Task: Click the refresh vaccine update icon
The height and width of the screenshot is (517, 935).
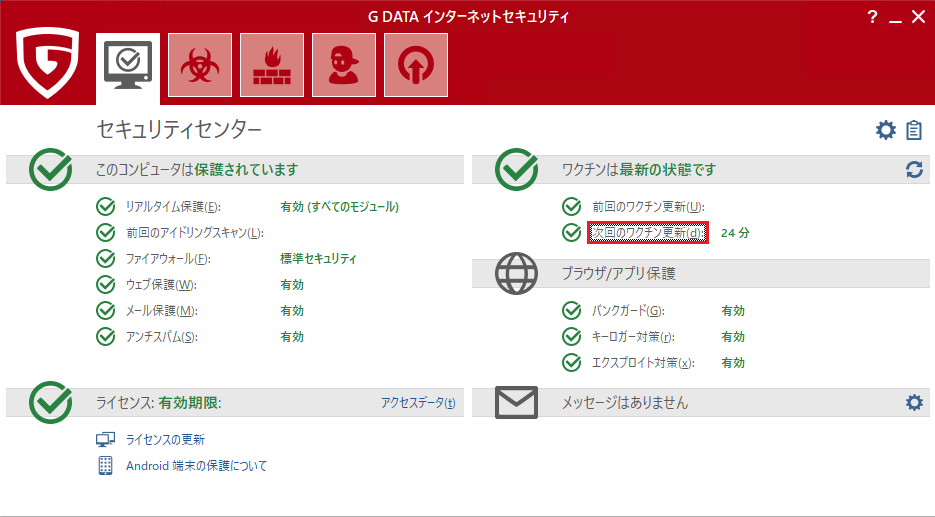Action: click(914, 170)
